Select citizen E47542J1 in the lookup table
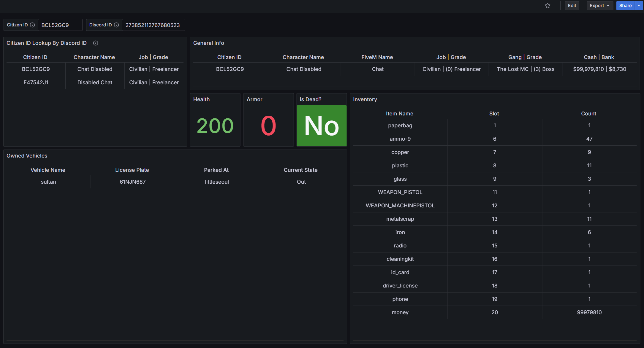 pos(36,82)
